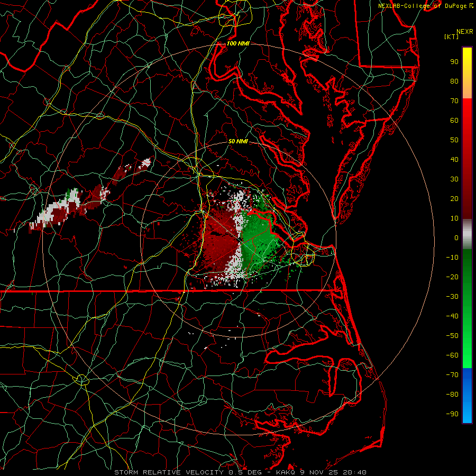The image size is (476, 476).
Task: Click the KAKQ radar site identifier in the caption
Action: click(286, 472)
